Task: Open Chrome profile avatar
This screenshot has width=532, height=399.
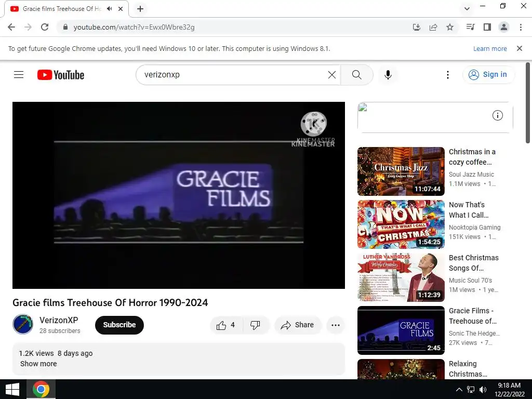Action: click(504, 27)
